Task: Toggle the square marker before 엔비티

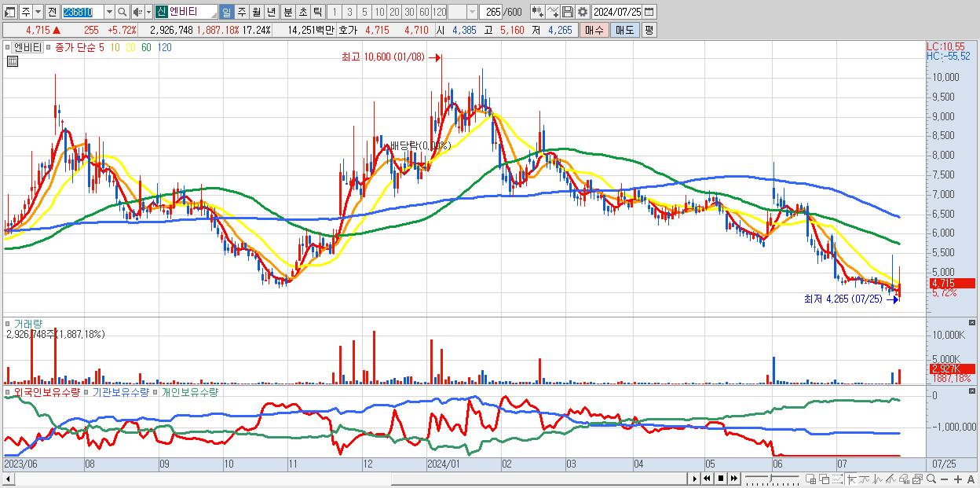Action: pos(7,47)
